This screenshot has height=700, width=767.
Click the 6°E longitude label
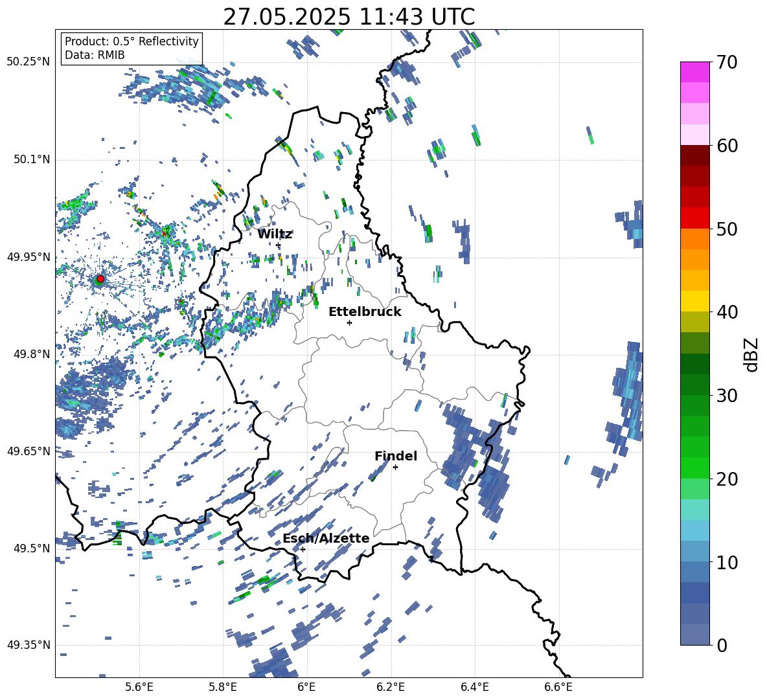[x=306, y=687]
